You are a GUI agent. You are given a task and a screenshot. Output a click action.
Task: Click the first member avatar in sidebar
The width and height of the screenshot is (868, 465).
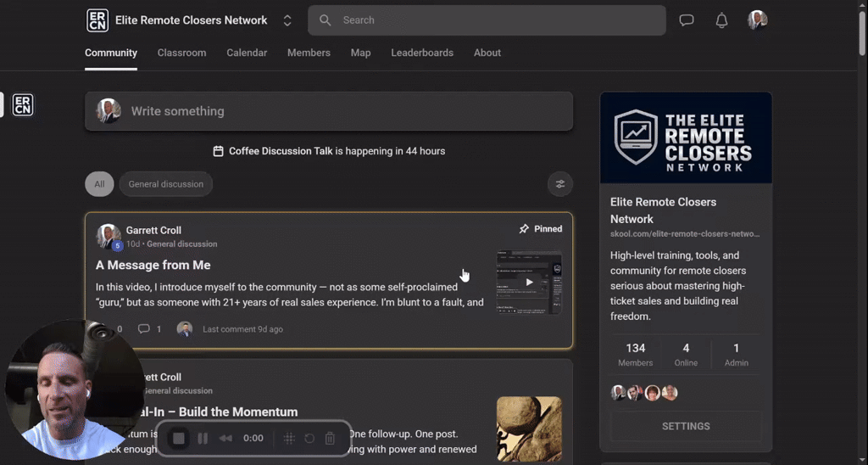pyautogui.click(x=618, y=392)
